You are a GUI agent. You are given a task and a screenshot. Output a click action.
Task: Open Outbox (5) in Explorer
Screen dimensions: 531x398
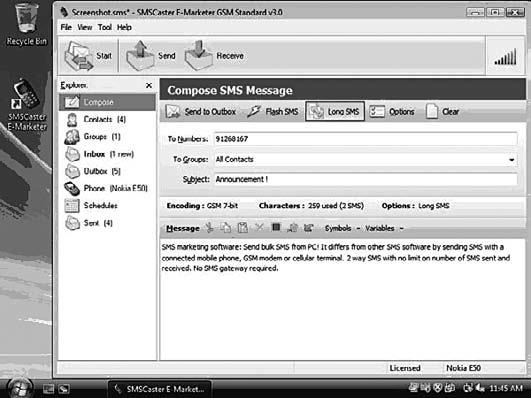point(107,171)
